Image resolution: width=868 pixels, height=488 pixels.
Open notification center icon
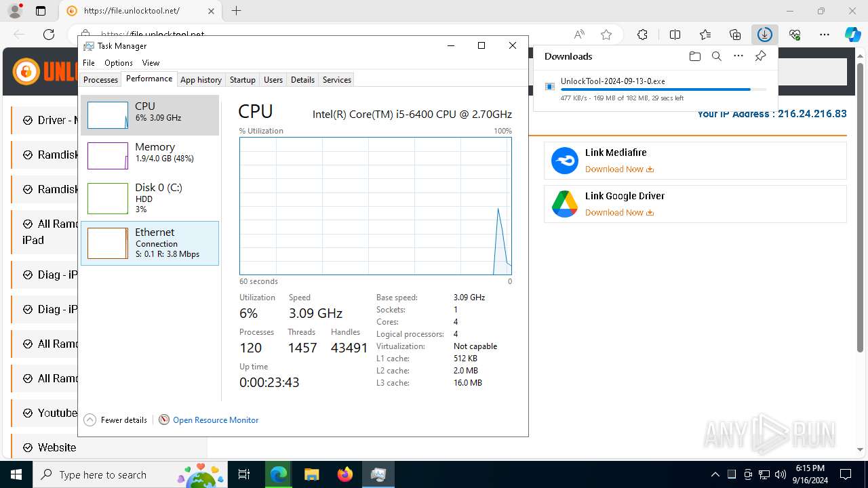pyautogui.click(x=846, y=474)
